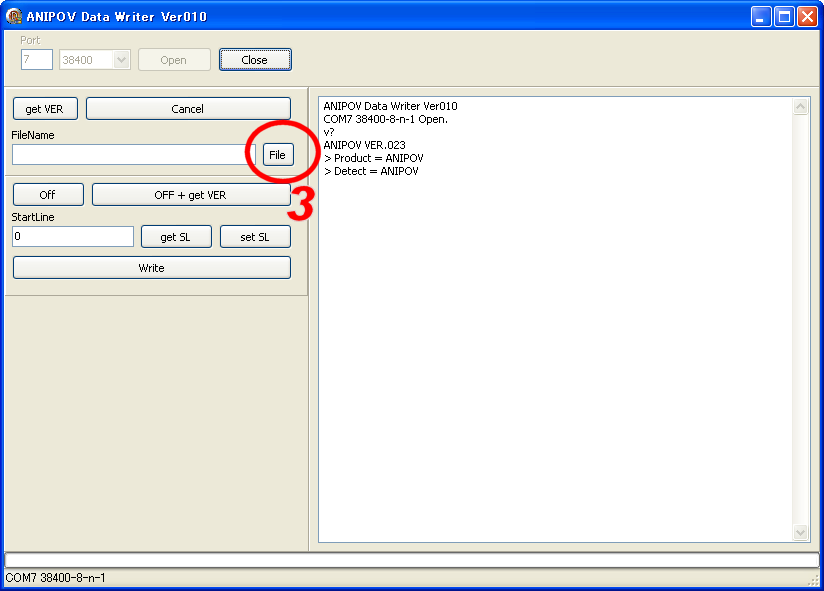Click the StartLine label

(x=33, y=217)
